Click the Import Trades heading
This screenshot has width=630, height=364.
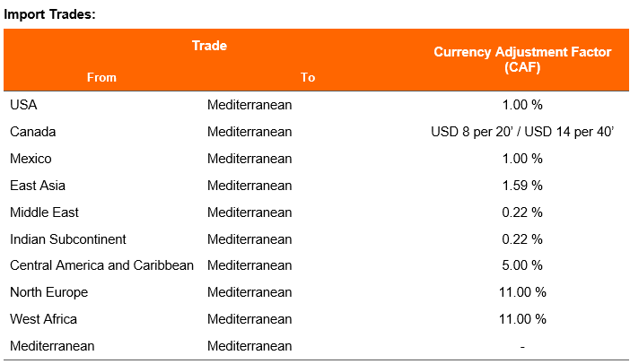click(x=49, y=14)
